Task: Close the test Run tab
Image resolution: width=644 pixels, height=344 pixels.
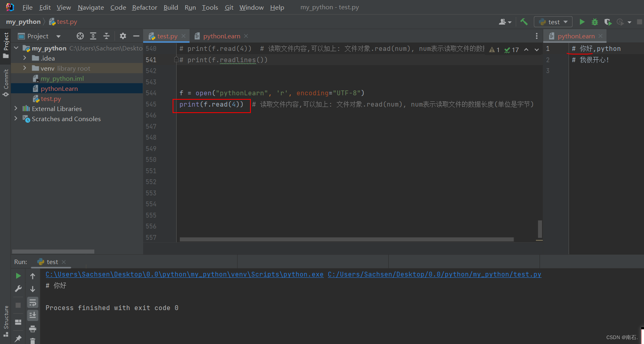Action: [x=64, y=262]
